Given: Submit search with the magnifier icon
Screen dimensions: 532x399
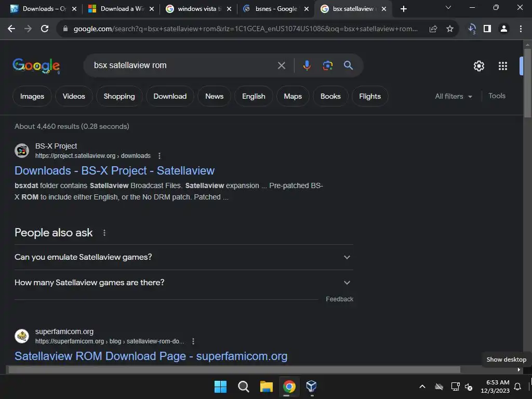Looking at the screenshot, I should pos(348,65).
